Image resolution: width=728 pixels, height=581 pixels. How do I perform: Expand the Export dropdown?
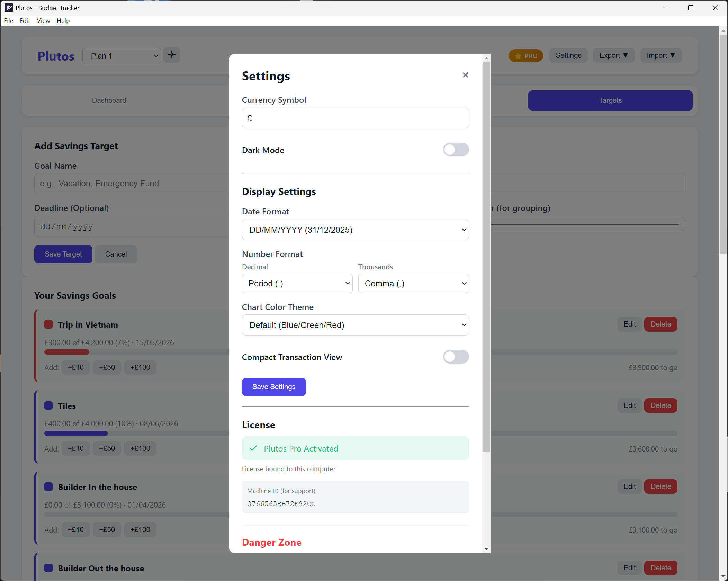613,55
